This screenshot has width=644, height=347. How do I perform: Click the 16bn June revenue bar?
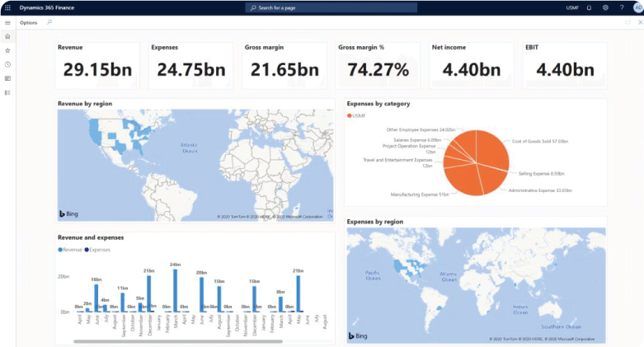click(96, 298)
